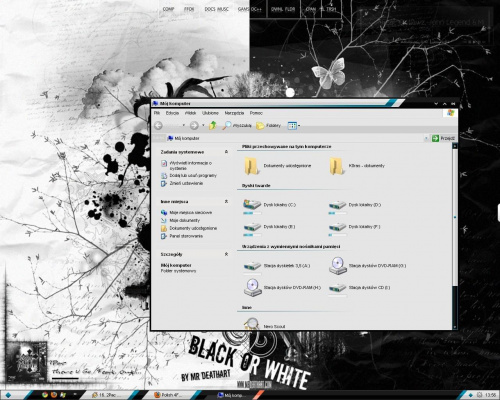The height and width of the screenshot is (400, 500).
Task: Collapse the Inne miejsca panel
Action: 226,202
